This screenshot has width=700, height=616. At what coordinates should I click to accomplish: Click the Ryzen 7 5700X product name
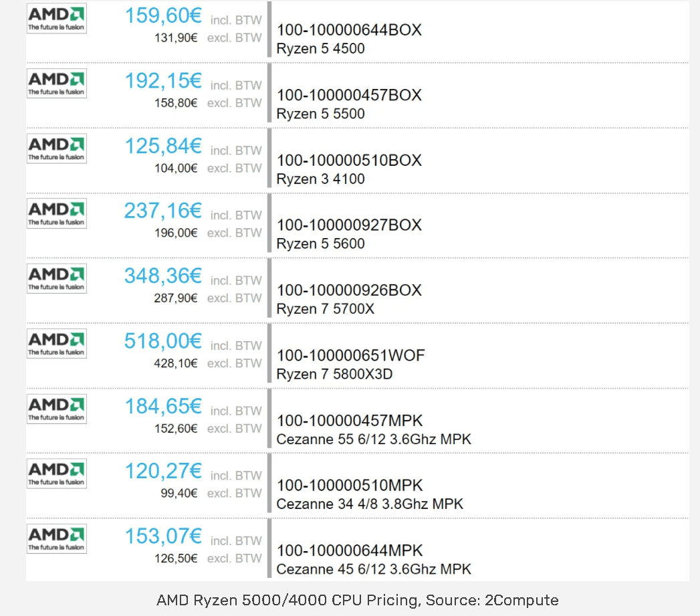326,309
